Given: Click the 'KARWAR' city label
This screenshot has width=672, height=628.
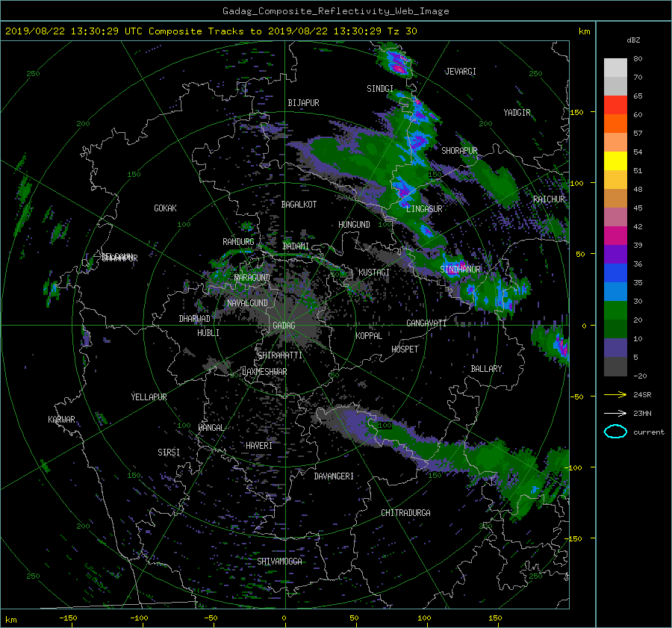Looking at the screenshot, I should [x=61, y=420].
